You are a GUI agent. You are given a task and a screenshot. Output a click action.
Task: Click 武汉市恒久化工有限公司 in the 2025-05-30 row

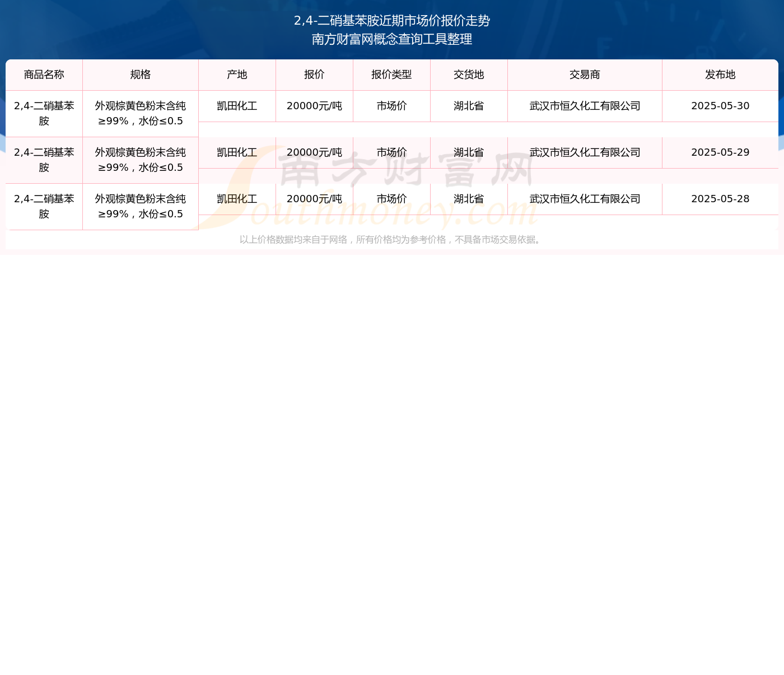click(x=585, y=106)
